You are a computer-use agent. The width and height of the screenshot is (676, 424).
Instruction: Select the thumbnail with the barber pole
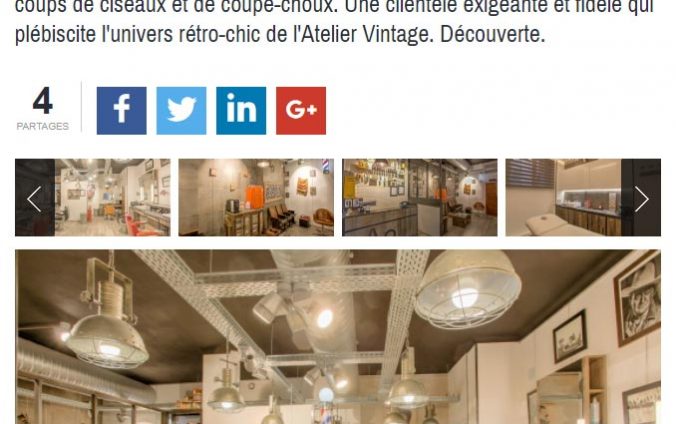point(256,197)
